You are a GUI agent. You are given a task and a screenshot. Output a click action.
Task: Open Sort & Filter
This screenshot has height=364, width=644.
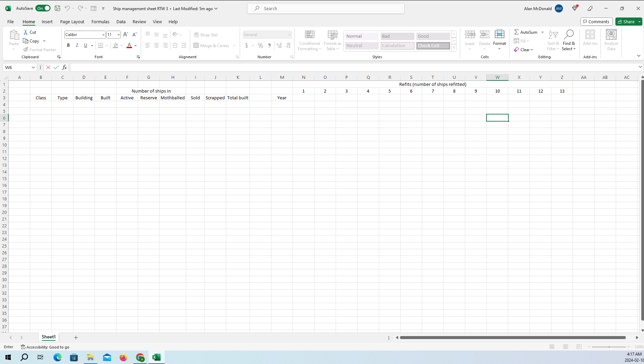tap(553, 40)
